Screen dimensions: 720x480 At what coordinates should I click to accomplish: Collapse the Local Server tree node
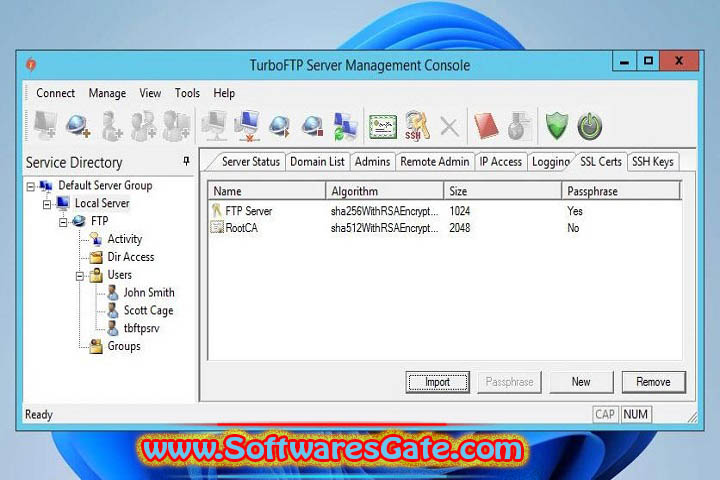(47, 204)
